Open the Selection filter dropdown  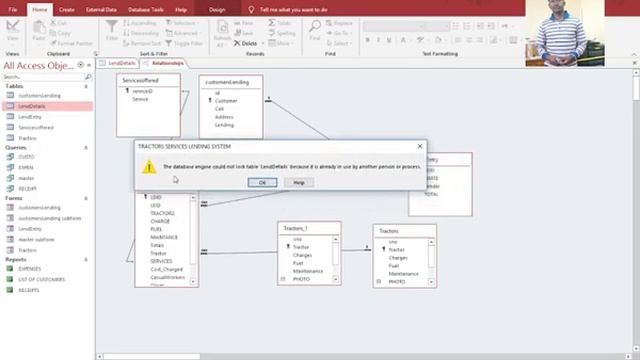coord(182,23)
